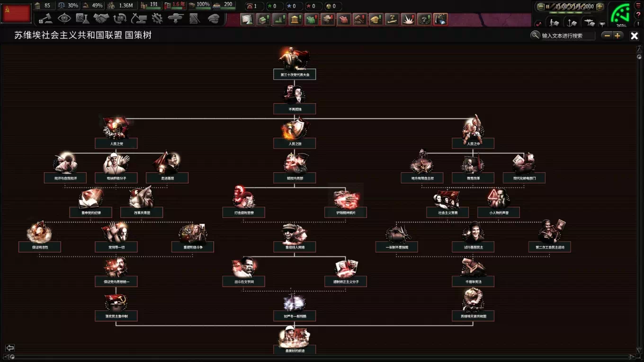Click the manpower value 1.36M
644x362 pixels.
(x=126, y=5)
